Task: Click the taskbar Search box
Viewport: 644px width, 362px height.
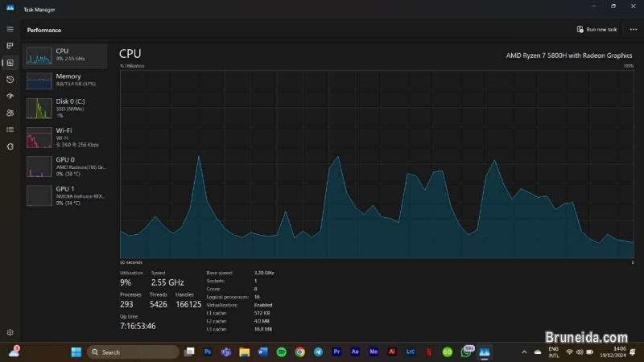Action: coord(133,352)
